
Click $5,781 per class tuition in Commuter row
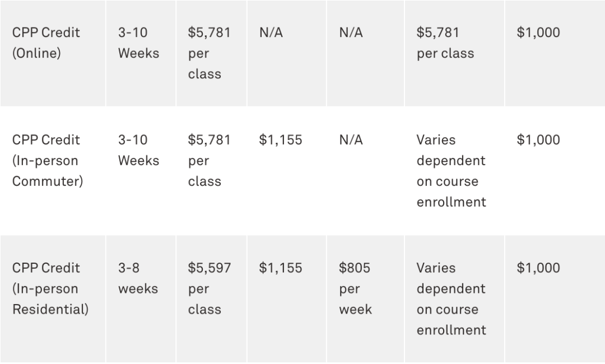(x=208, y=161)
